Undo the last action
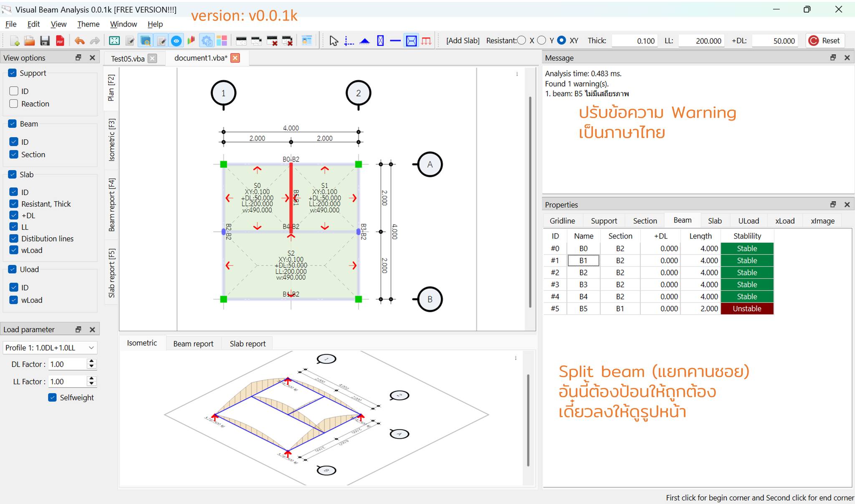 tap(79, 41)
